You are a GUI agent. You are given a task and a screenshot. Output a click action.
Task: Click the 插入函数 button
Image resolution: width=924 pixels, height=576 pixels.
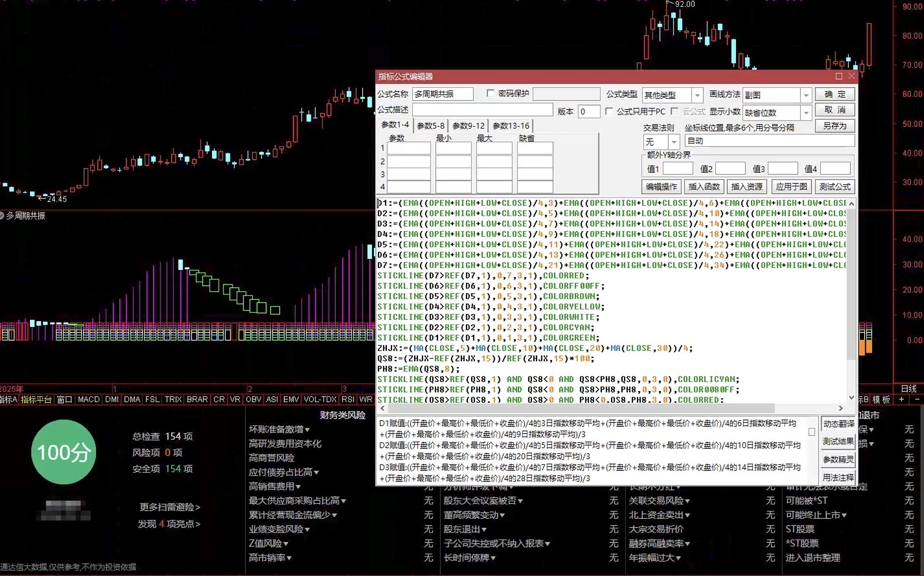click(704, 187)
